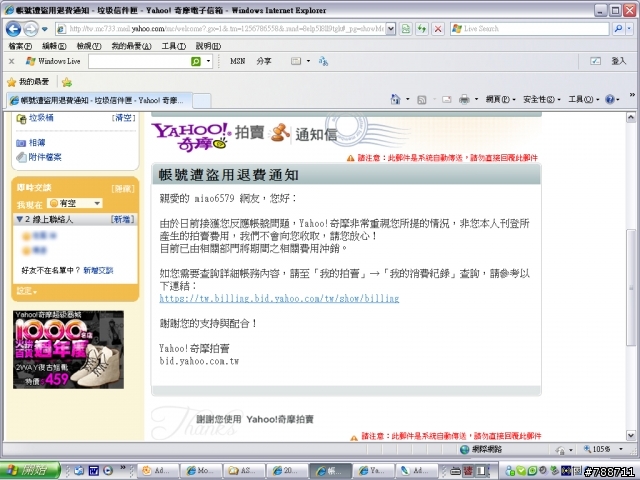The image size is (640, 480).
Task: Open the 安全性(S) dropdown menu
Action: (542, 99)
